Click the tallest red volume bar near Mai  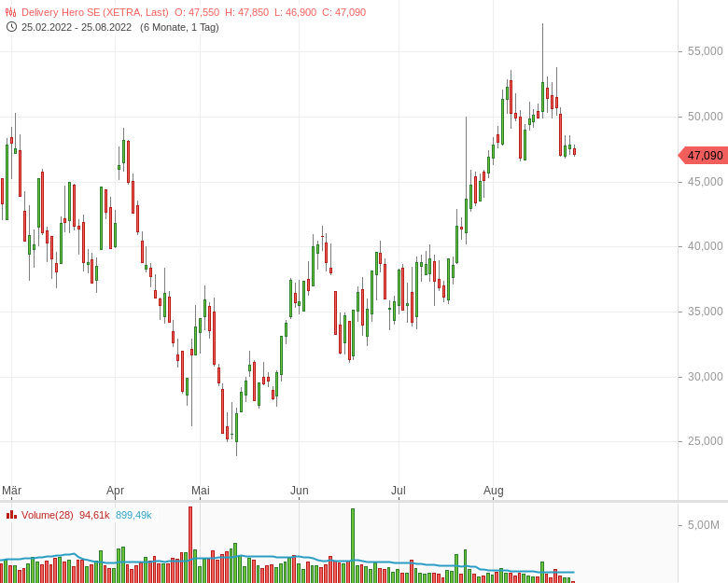pyautogui.click(x=190, y=545)
